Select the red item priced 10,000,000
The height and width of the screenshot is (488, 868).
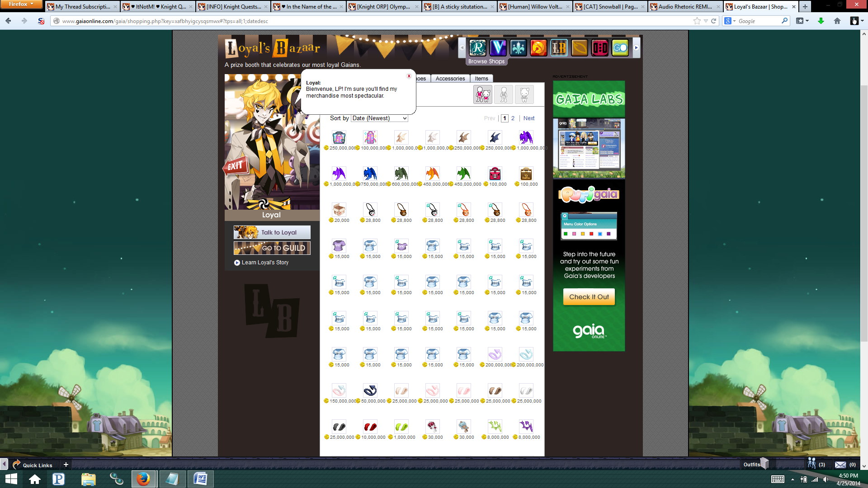pos(370,426)
